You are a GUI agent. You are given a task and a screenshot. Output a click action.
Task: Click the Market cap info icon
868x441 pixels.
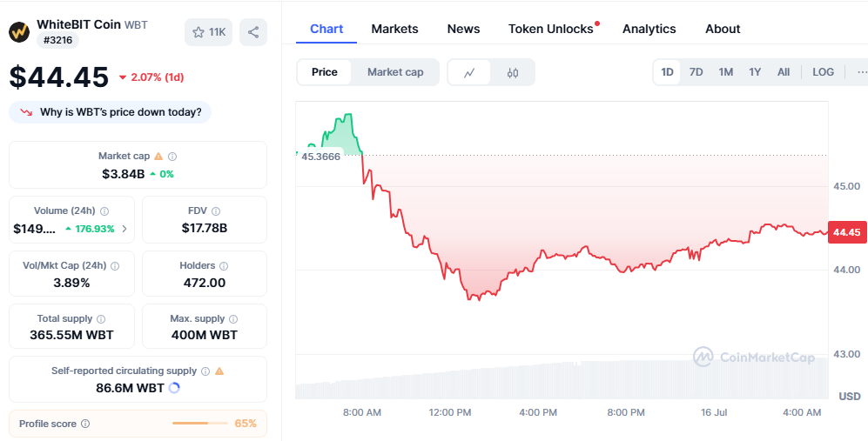[x=172, y=157]
